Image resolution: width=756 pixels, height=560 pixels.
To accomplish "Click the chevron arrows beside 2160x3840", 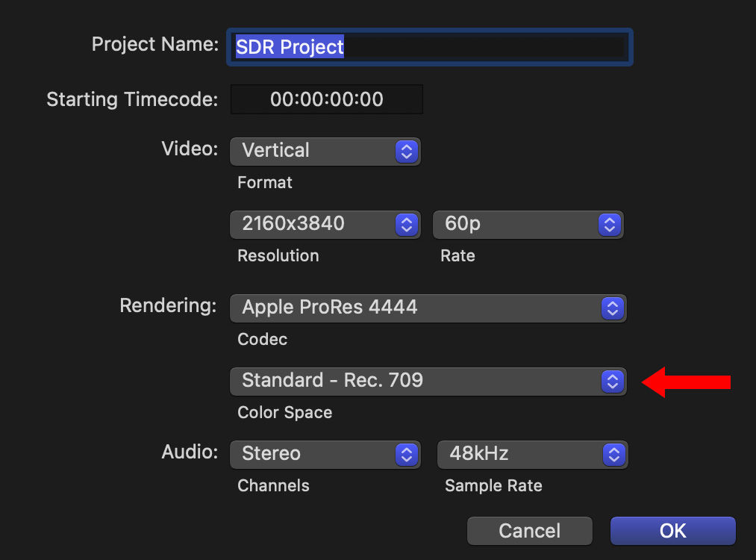I will [x=406, y=224].
